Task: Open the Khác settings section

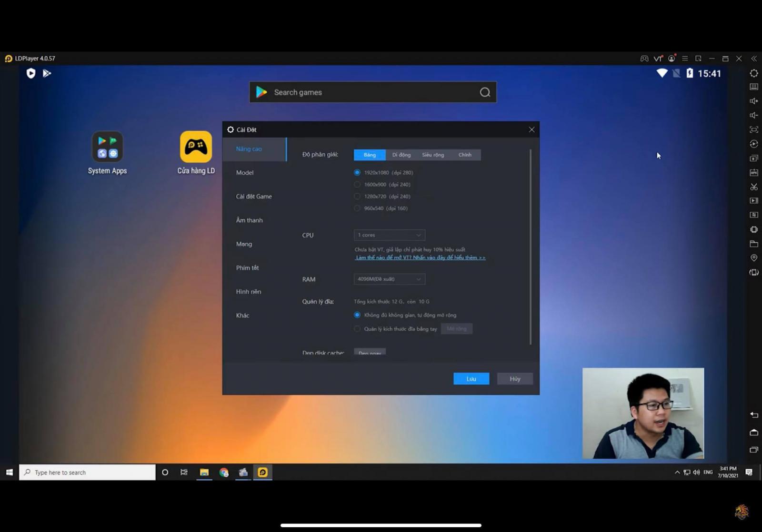Action: tap(254, 315)
